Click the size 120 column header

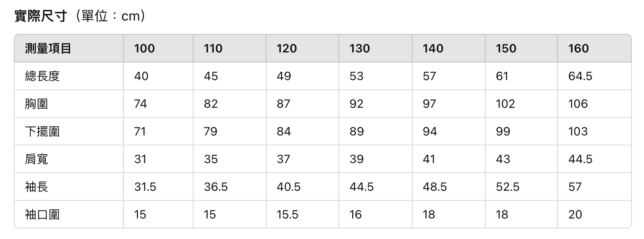287,49
